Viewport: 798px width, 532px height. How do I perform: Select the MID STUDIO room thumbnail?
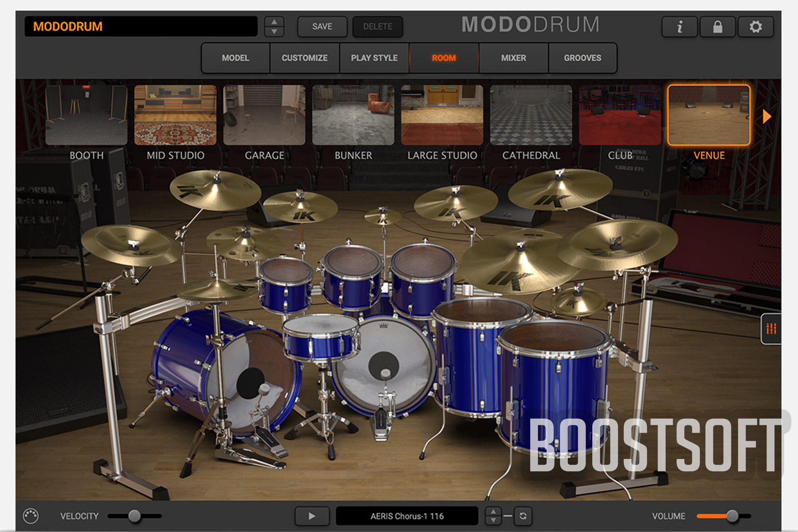[175, 115]
